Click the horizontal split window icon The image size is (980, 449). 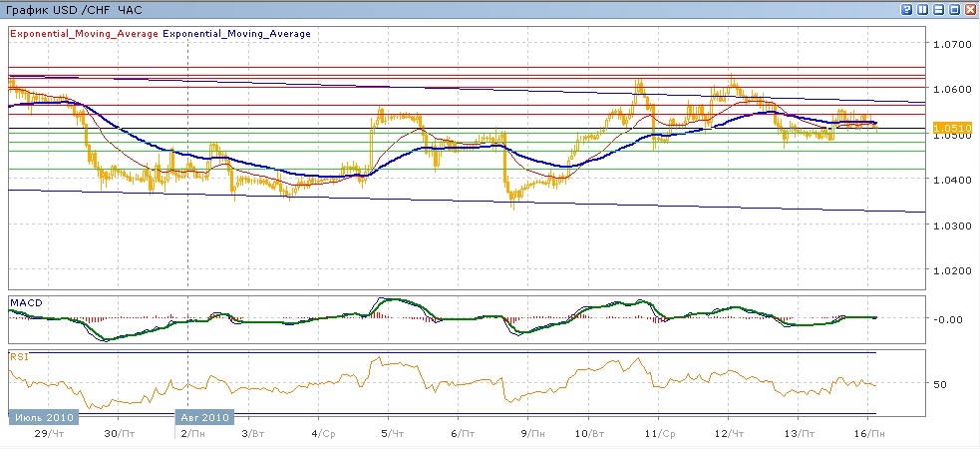(x=938, y=9)
